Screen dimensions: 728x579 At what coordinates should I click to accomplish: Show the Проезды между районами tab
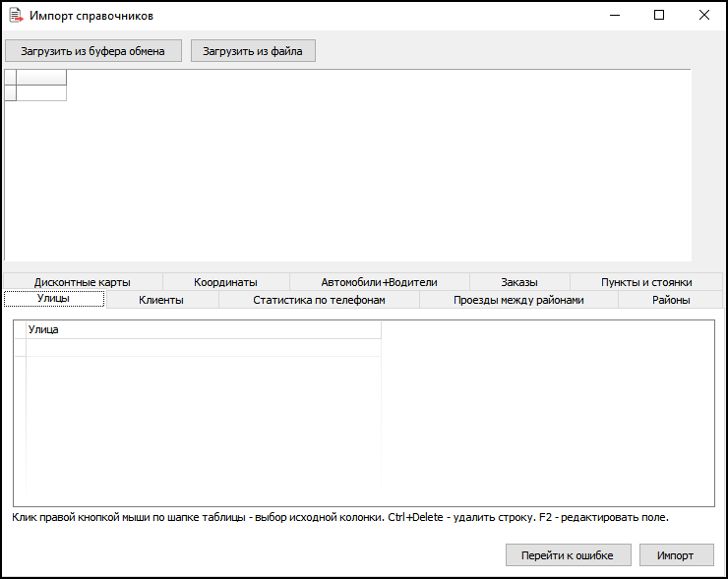pyautogui.click(x=517, y=300)
